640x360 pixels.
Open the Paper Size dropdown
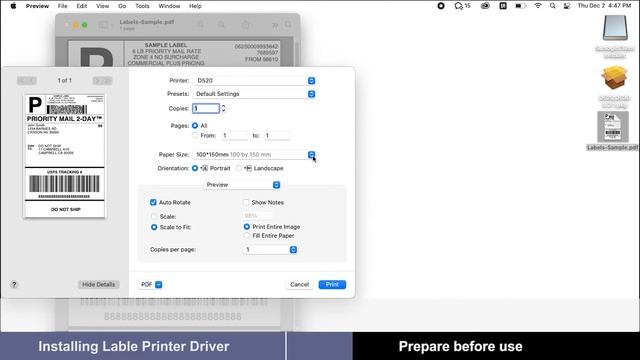(254, 155)
